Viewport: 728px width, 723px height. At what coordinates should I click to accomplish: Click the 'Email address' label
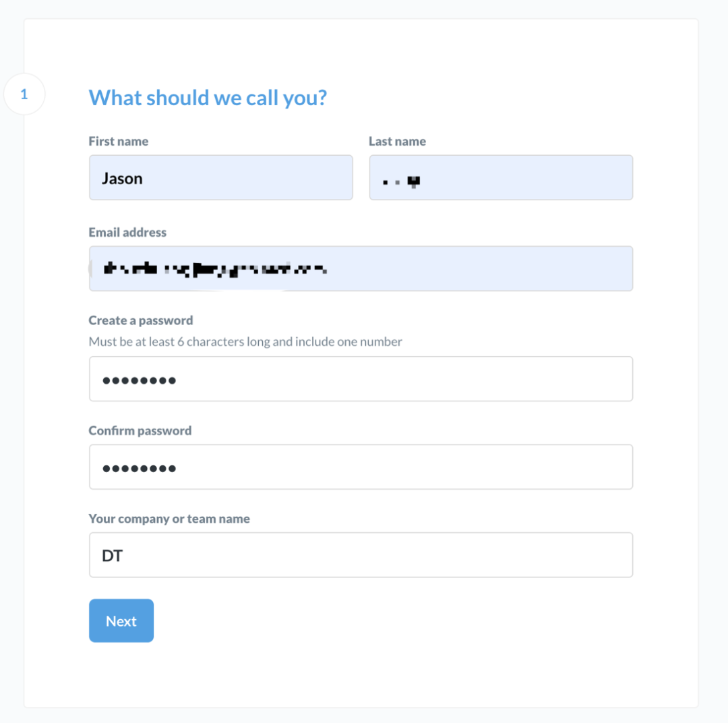[127, 232]
